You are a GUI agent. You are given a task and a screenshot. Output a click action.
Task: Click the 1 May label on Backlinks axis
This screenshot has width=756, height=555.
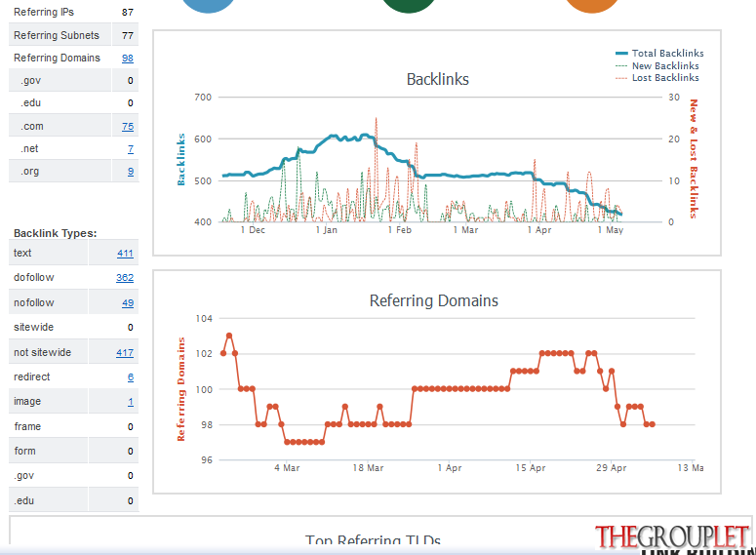click(611, 230)
